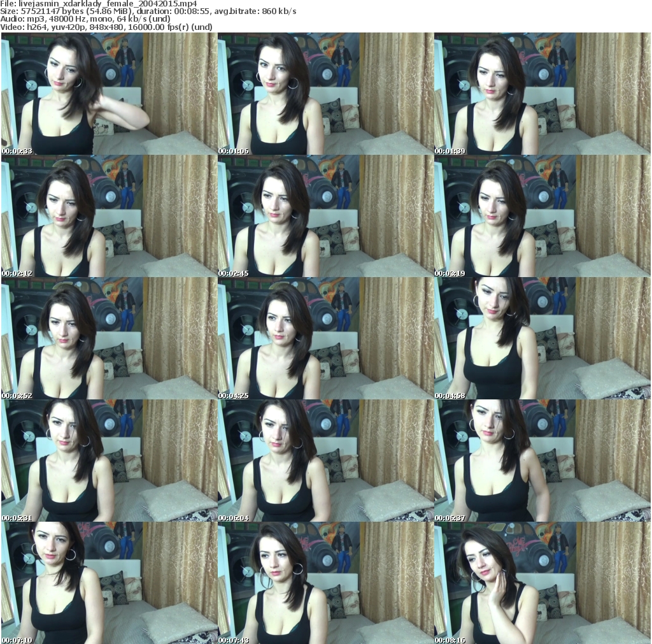View the thumbnail frame at 00:07:43
Screen dimensions: 652x644
325,583
